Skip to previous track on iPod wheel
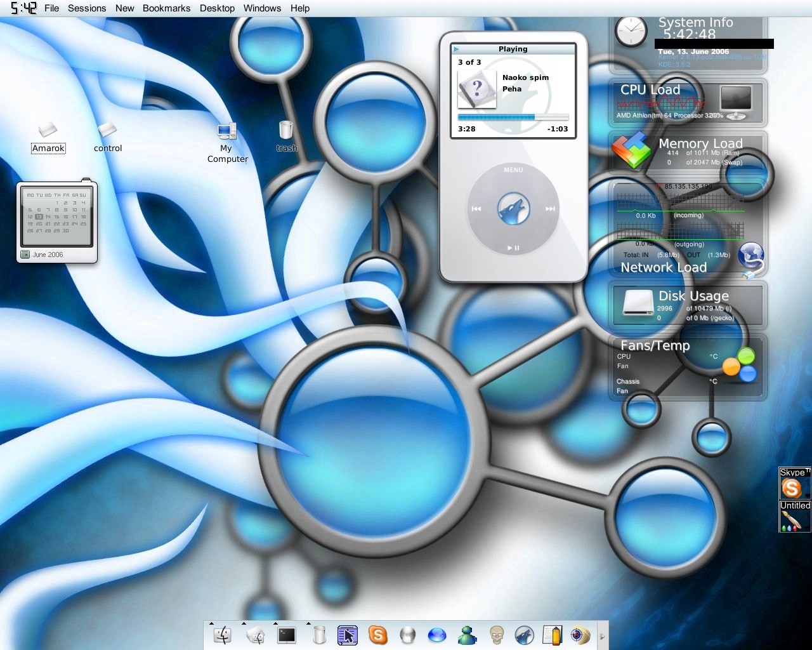The image size is (812, 650). click(476, 209)
